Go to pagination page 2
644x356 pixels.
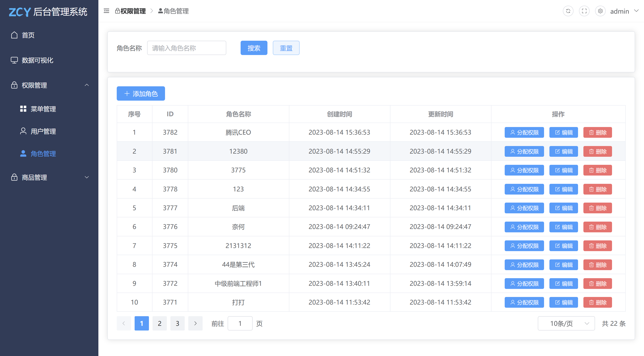click(x=159, y=323)
